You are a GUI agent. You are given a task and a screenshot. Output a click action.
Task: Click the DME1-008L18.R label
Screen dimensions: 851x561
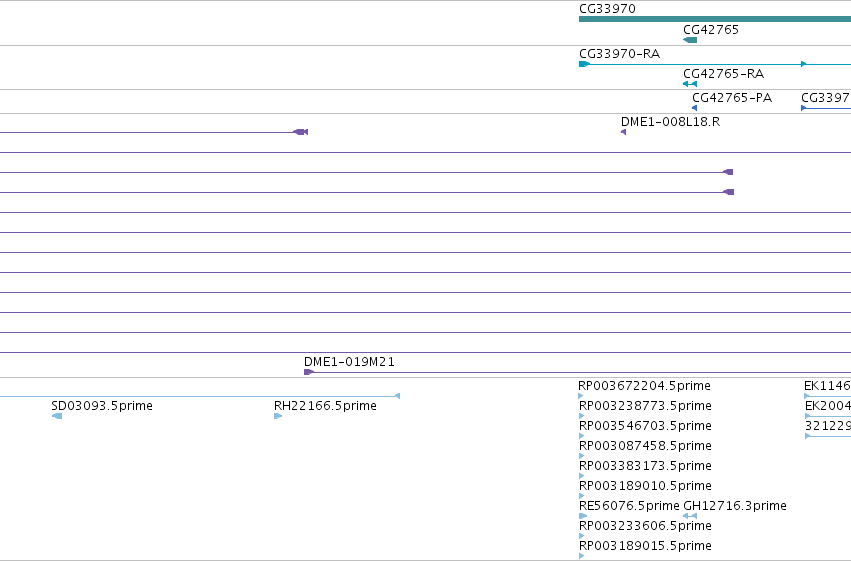pyautogui.click(x=670, y=122)
